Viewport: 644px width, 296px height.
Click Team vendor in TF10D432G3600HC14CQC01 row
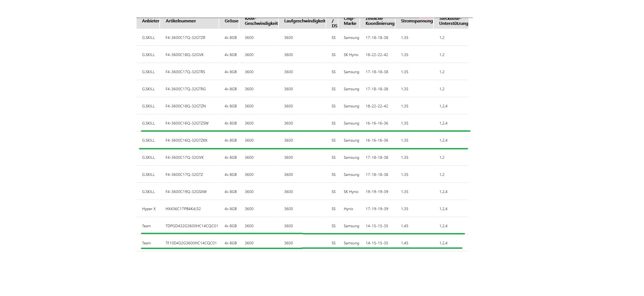(x=147, y=243)
